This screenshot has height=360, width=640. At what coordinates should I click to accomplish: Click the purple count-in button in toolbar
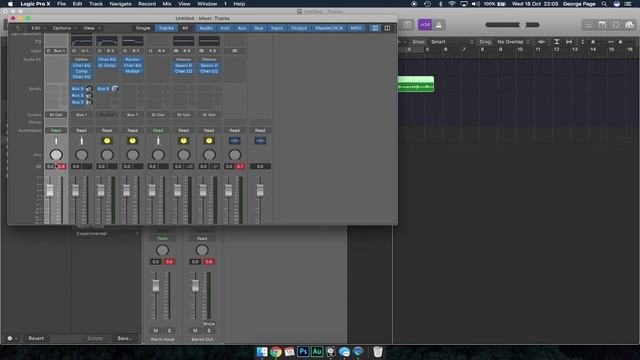click(x=425, y=24)
